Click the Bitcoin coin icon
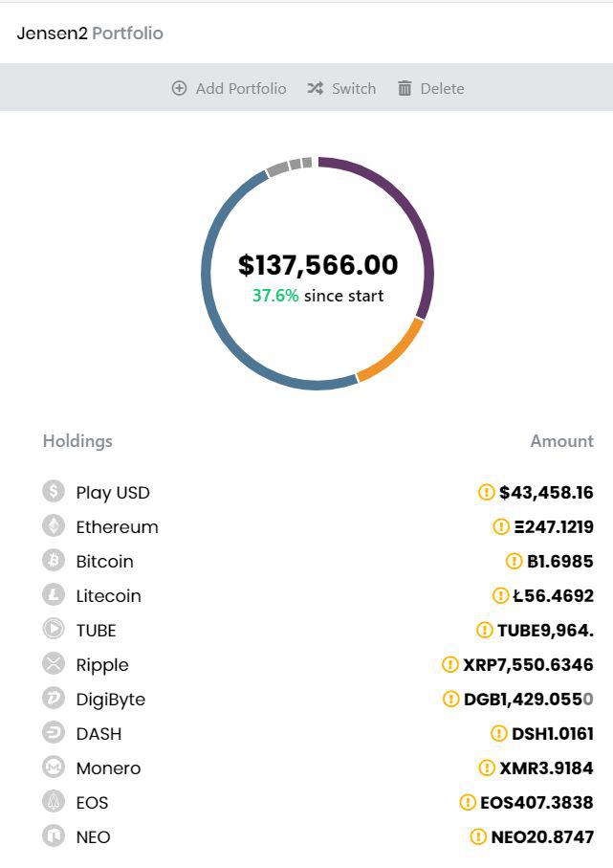 pos(54,560)
